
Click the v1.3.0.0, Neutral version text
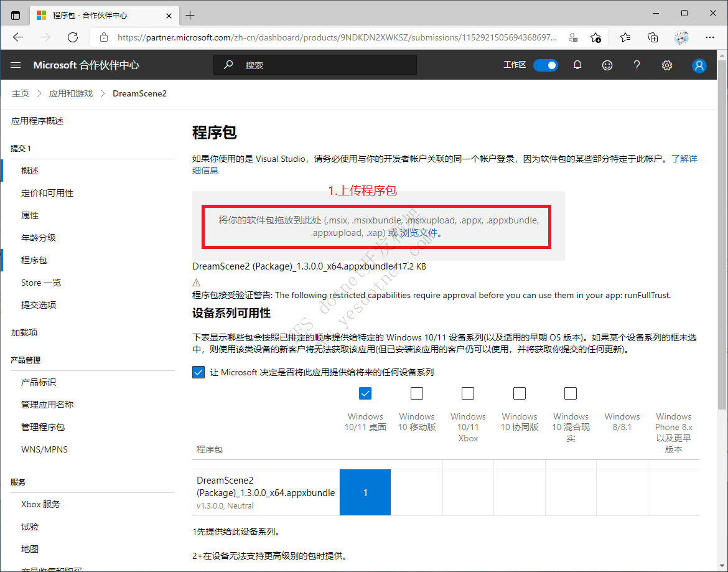coord(225,505)
